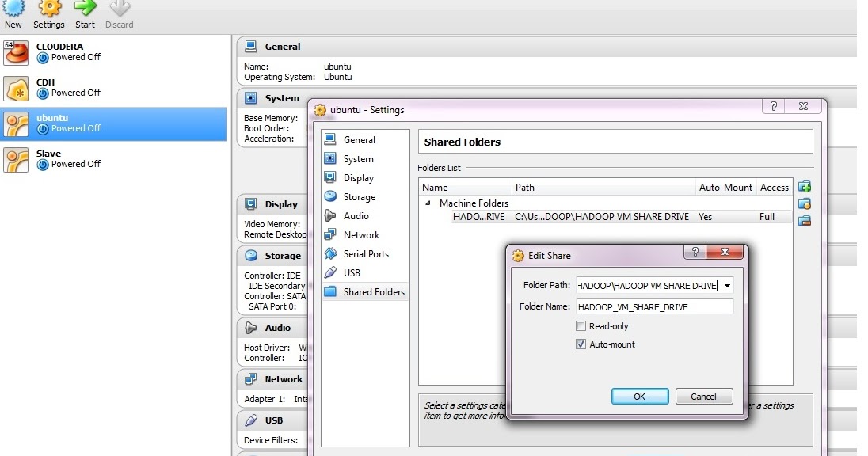Image resolution: width=868 pixels, height=456 pixels.
Task: Open the Storage settings category
Action: (x=365, y=196)
